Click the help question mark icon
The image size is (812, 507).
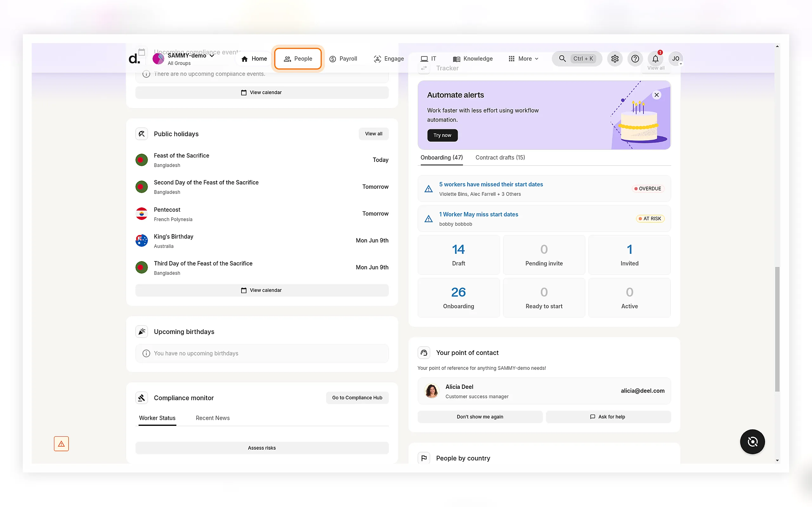[x=635, y=59]
